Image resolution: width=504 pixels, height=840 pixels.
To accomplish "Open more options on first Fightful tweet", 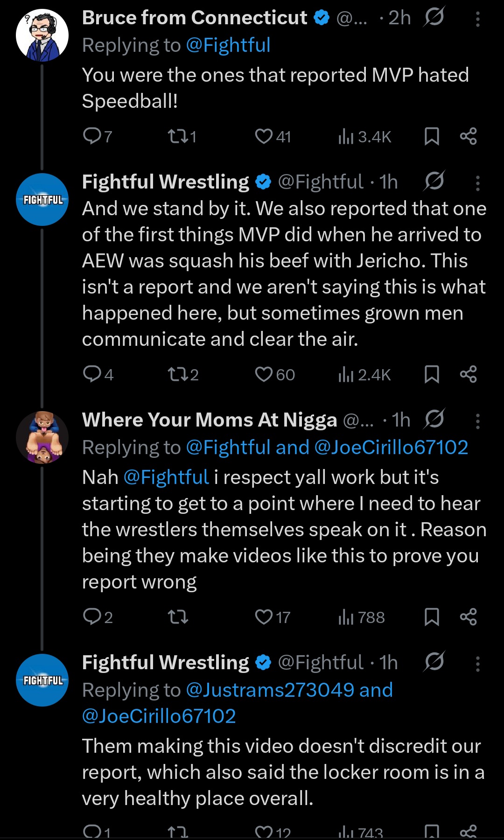I will 477,183.
